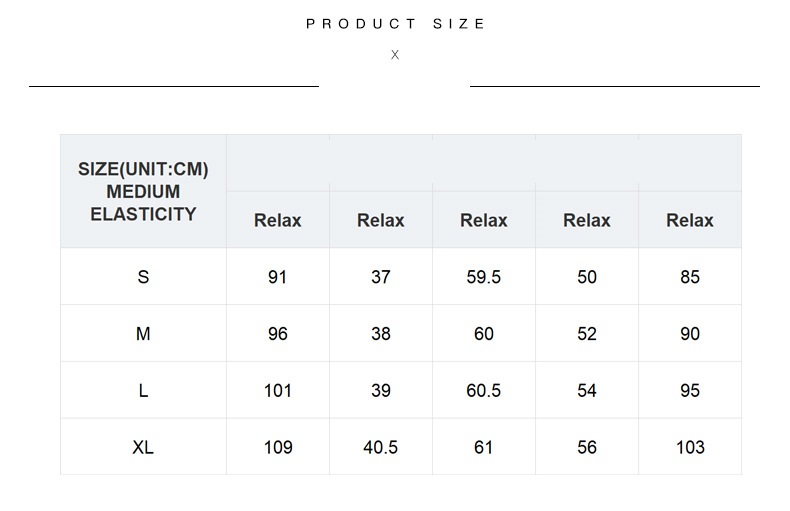Click the cell with value 91
Image resolution: width=790 pixels, height=511 pixels.
pos(278,277)
